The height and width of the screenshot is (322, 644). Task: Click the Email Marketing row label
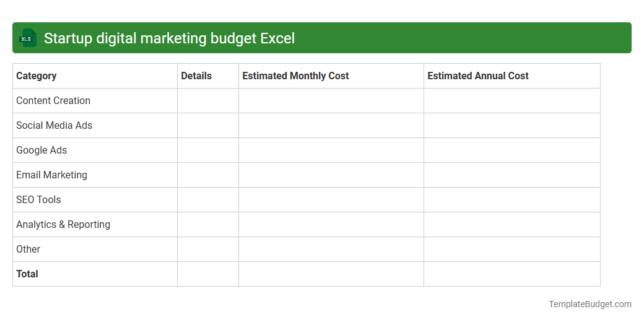[x=52, y=175]
